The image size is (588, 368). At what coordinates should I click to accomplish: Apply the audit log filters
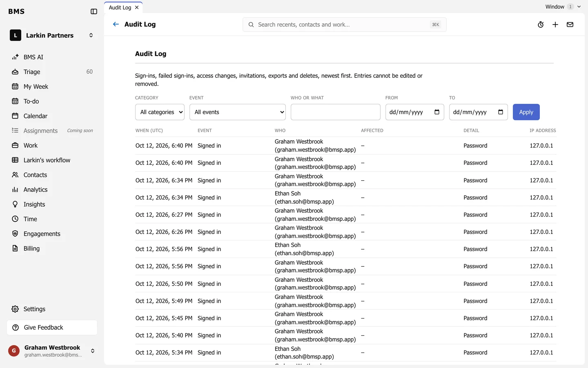(x=526, y=112)
